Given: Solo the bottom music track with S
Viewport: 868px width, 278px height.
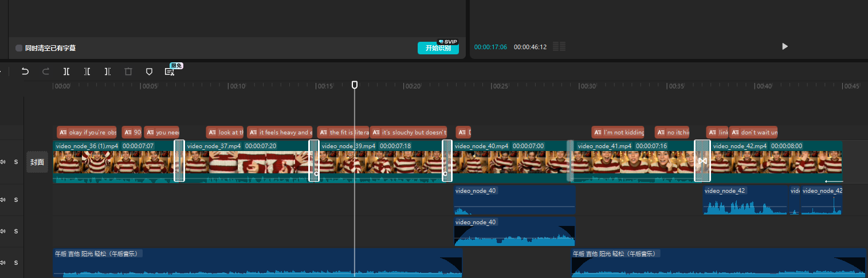Looking at the screenshot, I should (16, 263).
